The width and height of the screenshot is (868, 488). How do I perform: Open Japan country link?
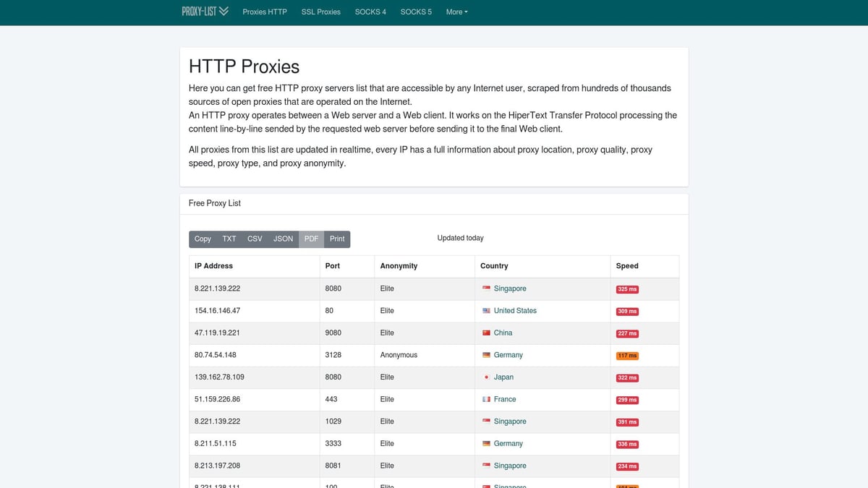click(x=504, y=377)
